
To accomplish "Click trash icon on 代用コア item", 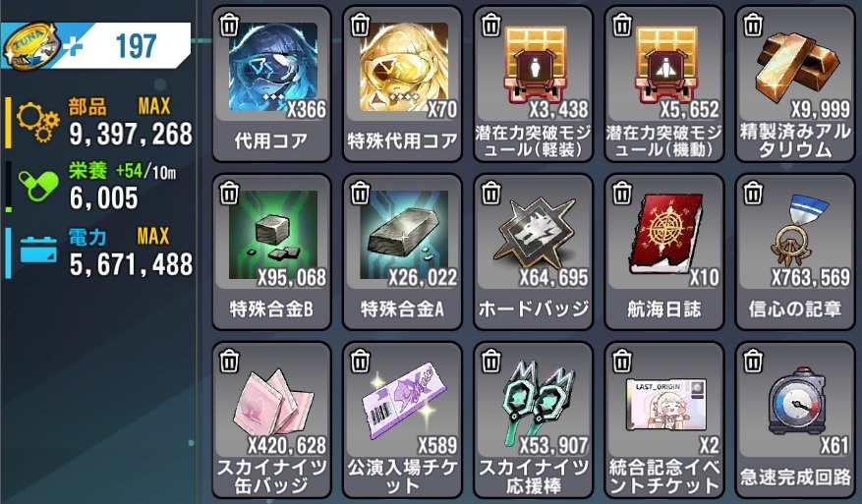I will tap(229, 26).
